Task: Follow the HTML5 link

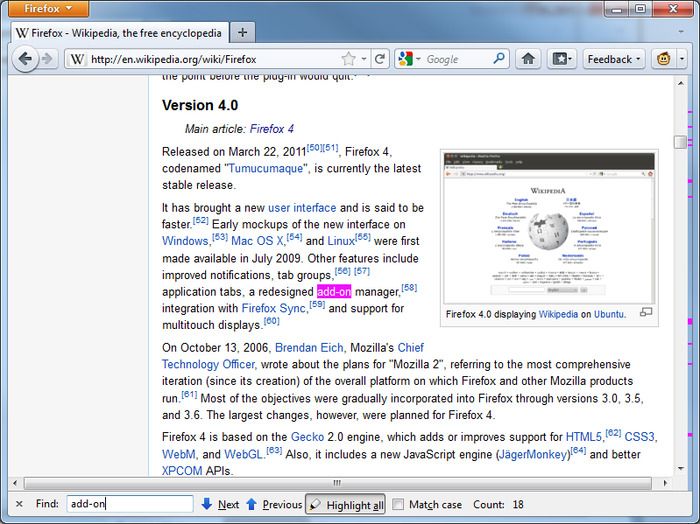Action: 583,437
